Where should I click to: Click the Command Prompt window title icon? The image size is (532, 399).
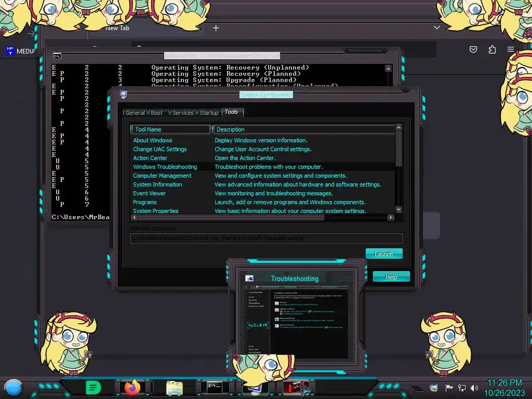pos(57,56)
